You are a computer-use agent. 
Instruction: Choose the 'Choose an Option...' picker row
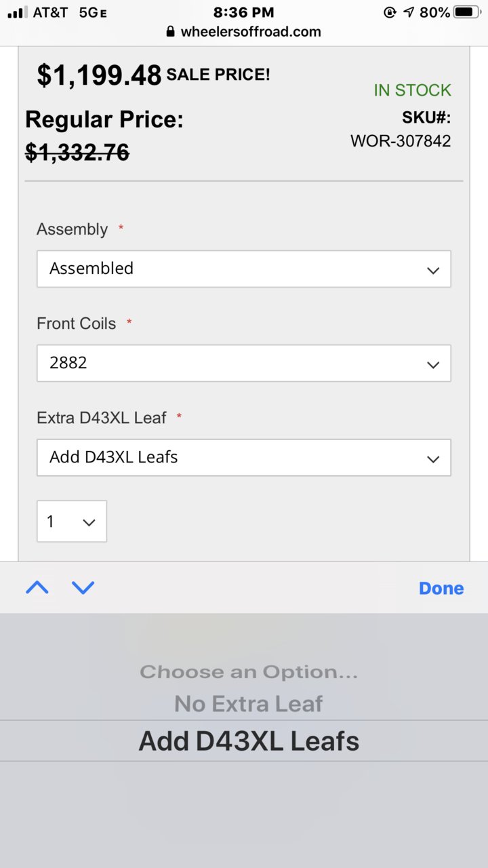coord(249,672)
